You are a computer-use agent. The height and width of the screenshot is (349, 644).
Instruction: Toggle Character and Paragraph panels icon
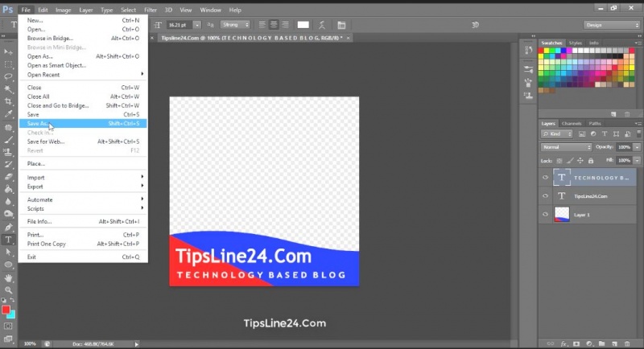[x=341, y=25]
